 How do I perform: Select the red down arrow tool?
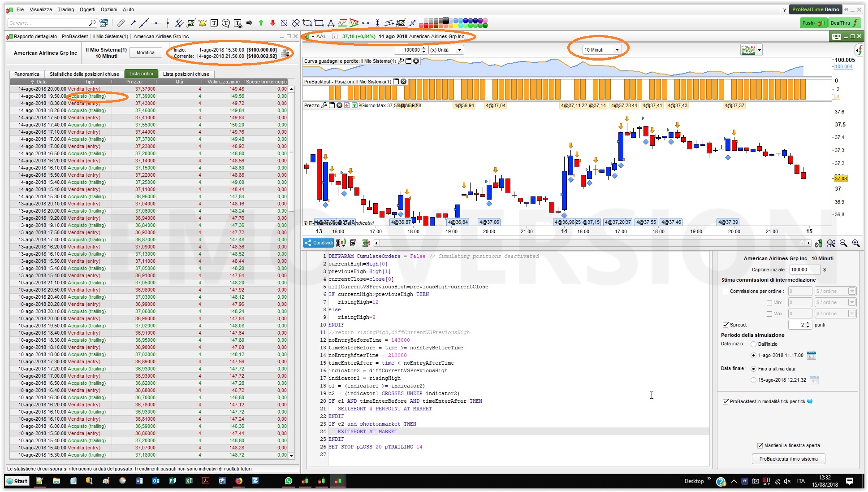[272, 23]
